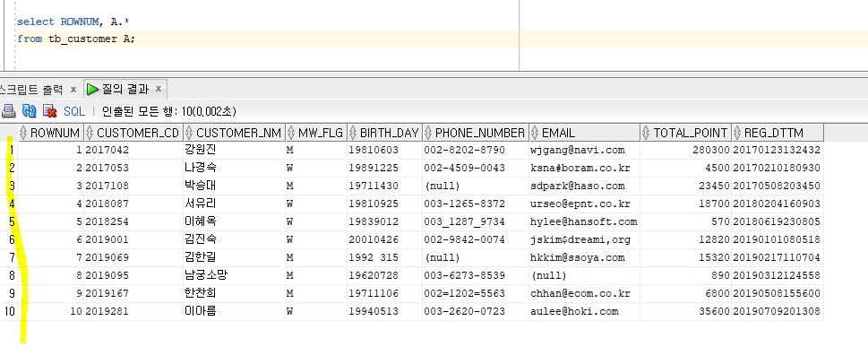Select customer name cell 서유리

[x=234, y=204]
